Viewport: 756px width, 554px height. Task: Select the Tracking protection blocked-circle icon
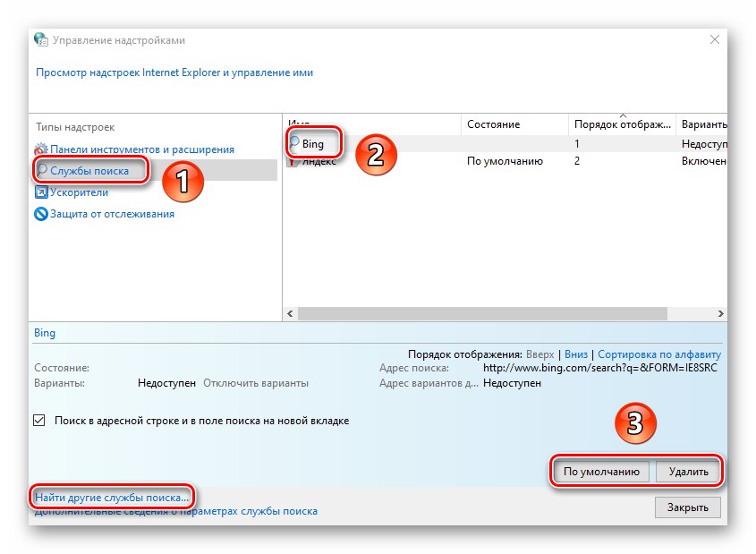(x=41, y=214)
